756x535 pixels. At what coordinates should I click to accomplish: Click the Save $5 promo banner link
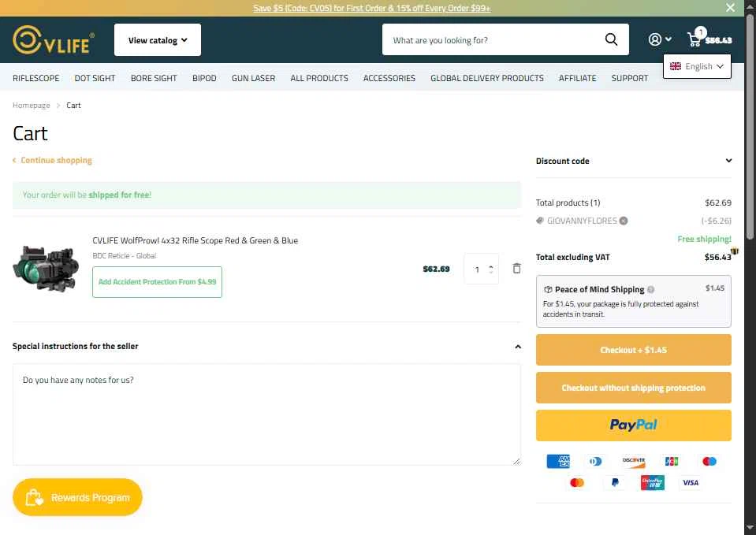tap(372, 8)
